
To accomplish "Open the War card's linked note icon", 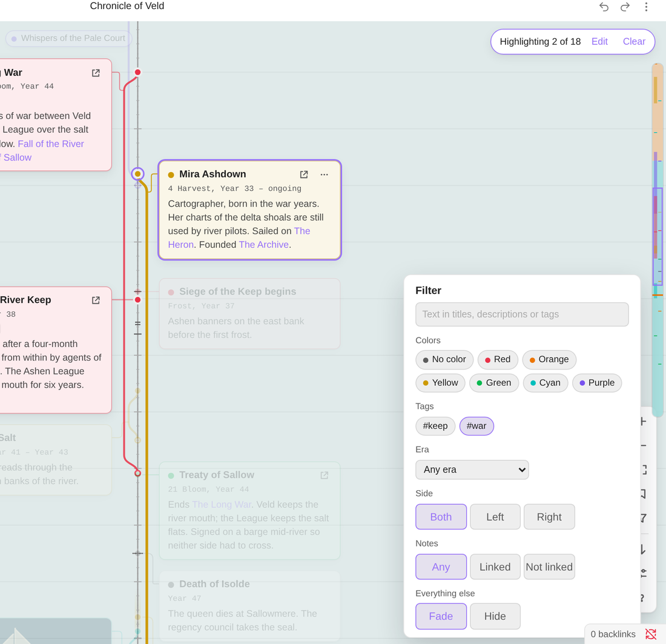I will 96,73.
